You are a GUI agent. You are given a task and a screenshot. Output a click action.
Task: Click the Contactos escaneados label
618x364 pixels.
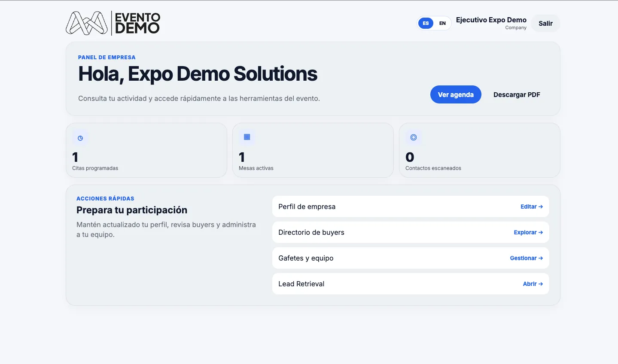click(x=433, y=168)
